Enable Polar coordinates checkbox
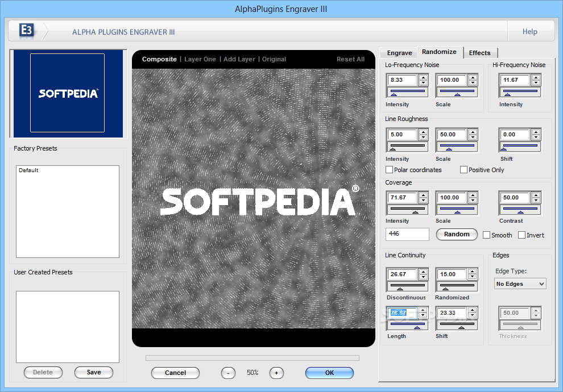Screen dimensions: 563x392 pyautogui.click(x=389, y=170)
